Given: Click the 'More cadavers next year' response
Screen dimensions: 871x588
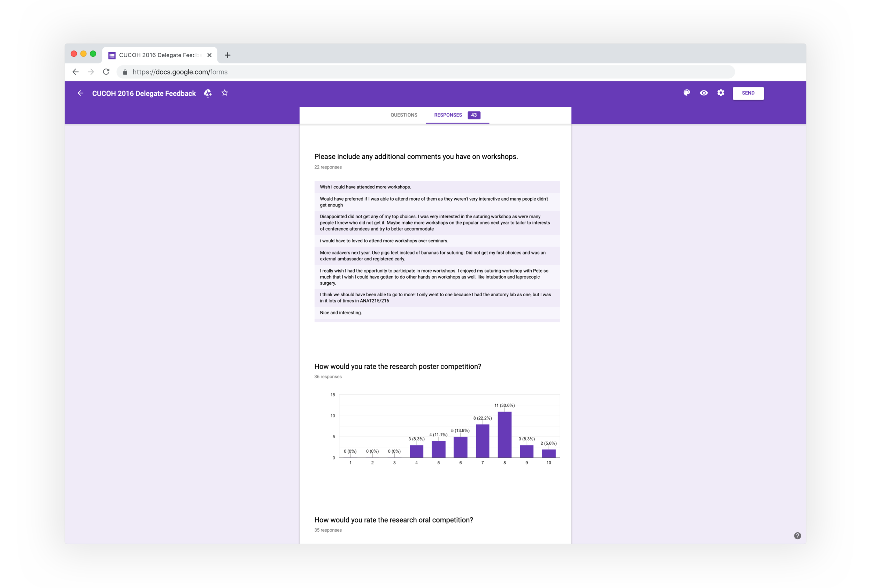Looking at the screenshot, I should point(437,256).
